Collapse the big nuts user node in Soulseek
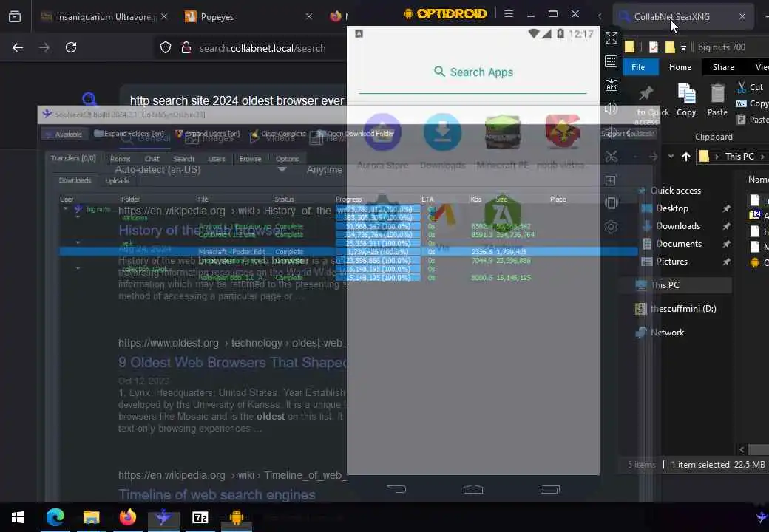 [65, 208]
